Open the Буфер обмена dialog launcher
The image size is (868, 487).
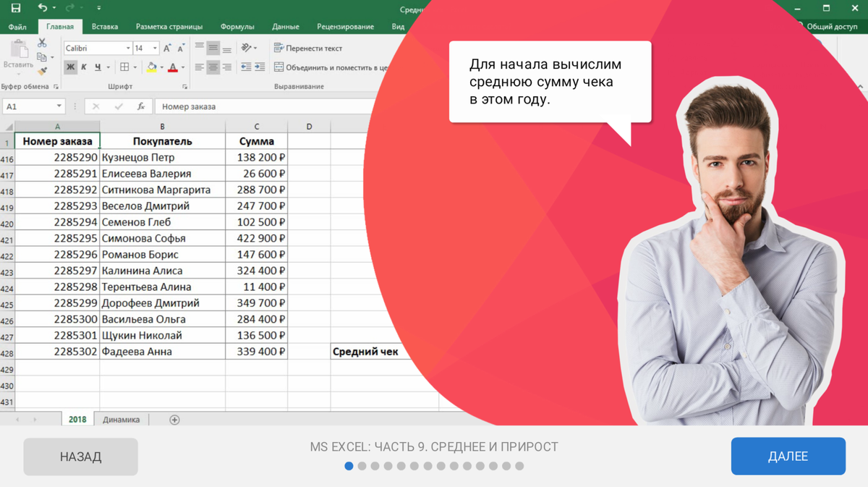[x=56, y=87]
